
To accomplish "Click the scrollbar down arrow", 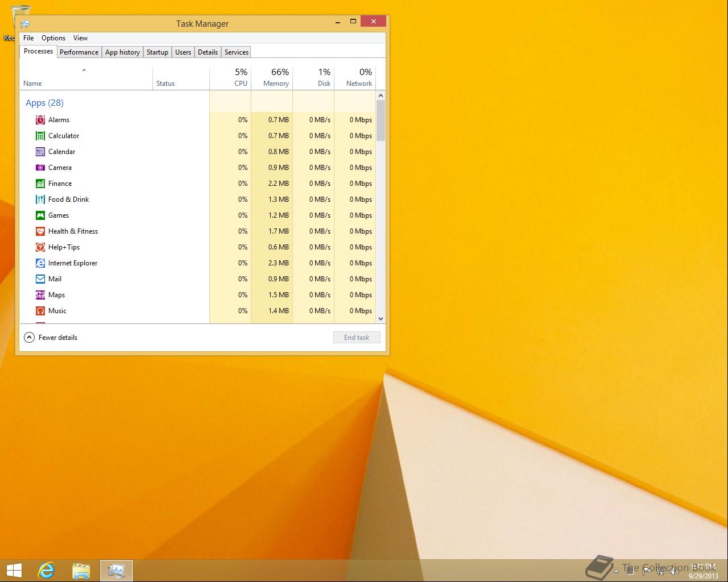I will (381, 319).
